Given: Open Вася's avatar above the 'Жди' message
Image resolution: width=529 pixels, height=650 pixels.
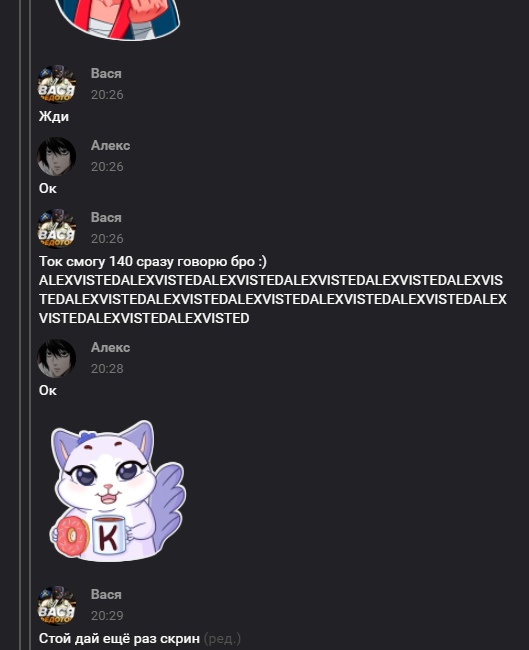Looking at the screenshot, I should (56, 84).
